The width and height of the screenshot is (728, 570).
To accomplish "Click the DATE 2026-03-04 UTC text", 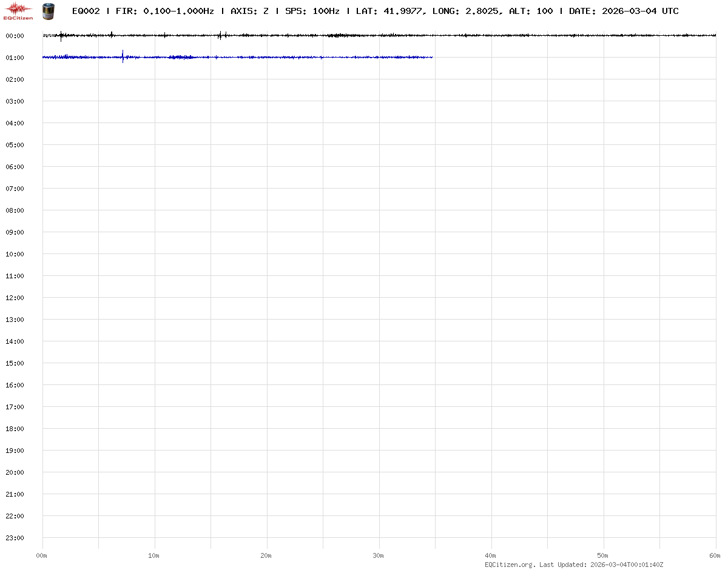I will point(624,11).
